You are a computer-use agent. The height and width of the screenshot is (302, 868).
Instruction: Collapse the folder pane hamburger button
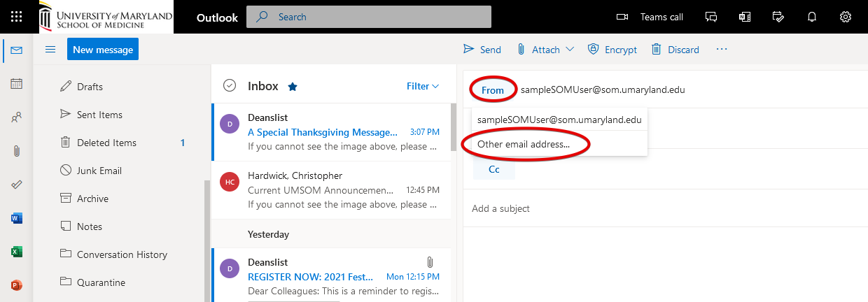coord(50,49)
